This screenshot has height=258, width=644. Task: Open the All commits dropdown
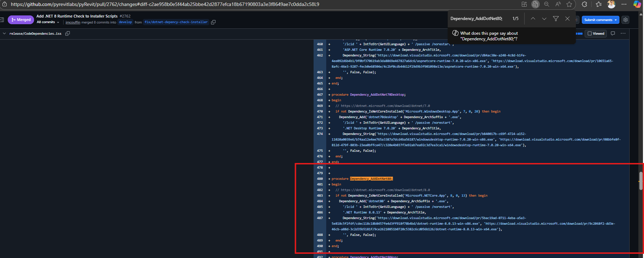click(x=48, y=22)
